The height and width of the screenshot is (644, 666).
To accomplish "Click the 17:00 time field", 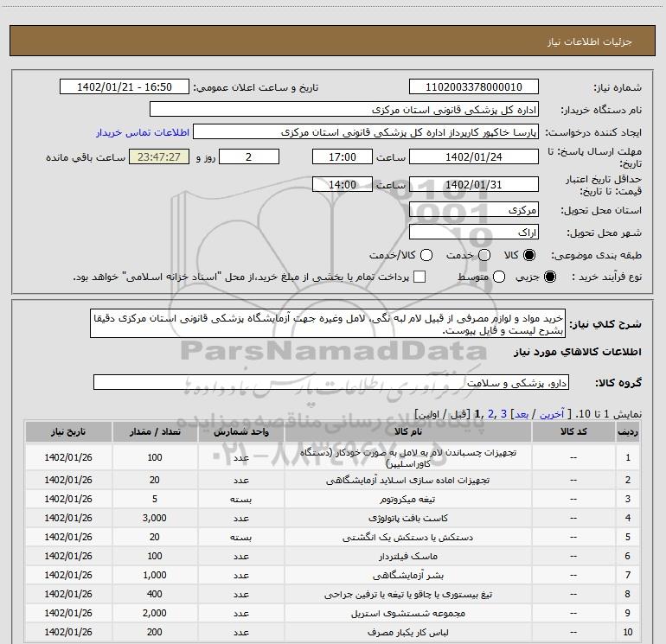I will 343,156.
